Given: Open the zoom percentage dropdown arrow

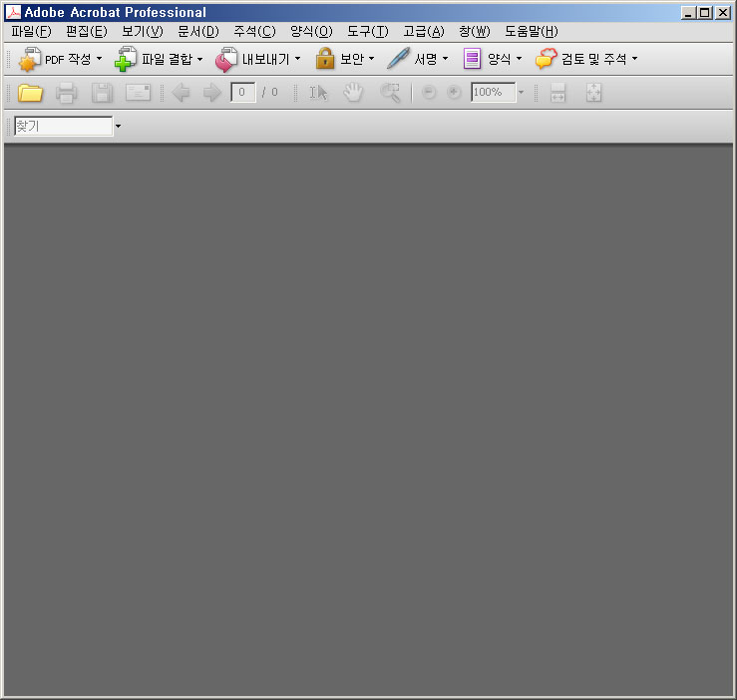Looking at the screenshot, I should coord(521,92).
